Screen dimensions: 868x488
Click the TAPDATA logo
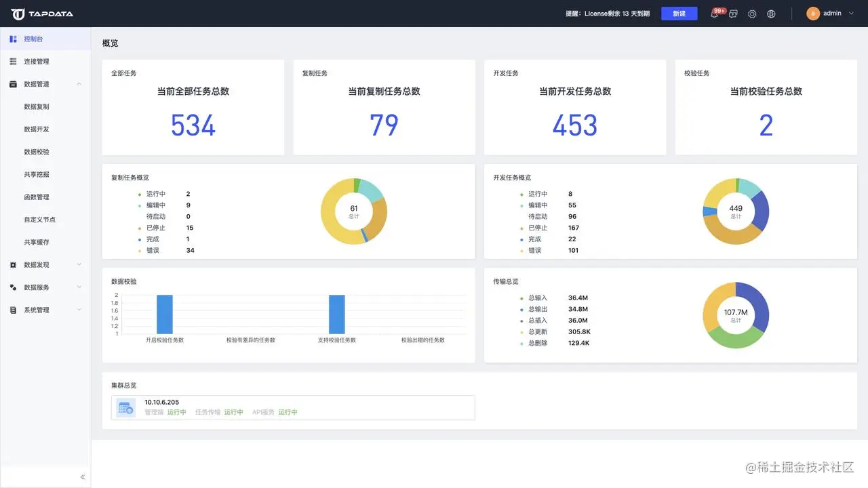(42, 14)
